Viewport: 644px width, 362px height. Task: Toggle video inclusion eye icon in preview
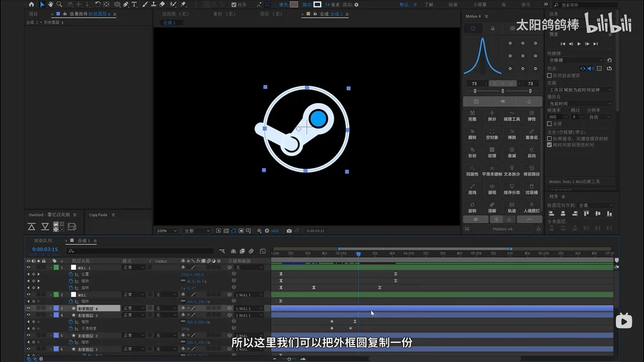pyautogui.click(x=583, y=68)
